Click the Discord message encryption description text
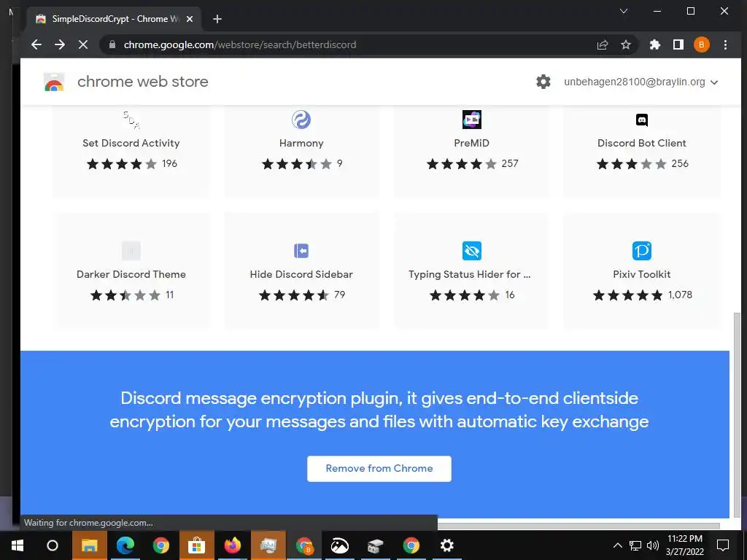Viewport: 747px width, 560px height. [379, 410]
